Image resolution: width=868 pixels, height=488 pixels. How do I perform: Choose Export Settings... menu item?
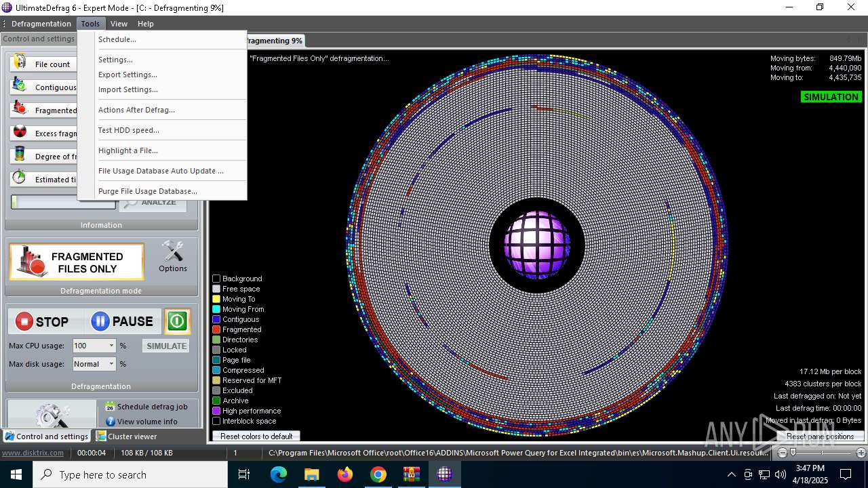click(161, 75)
